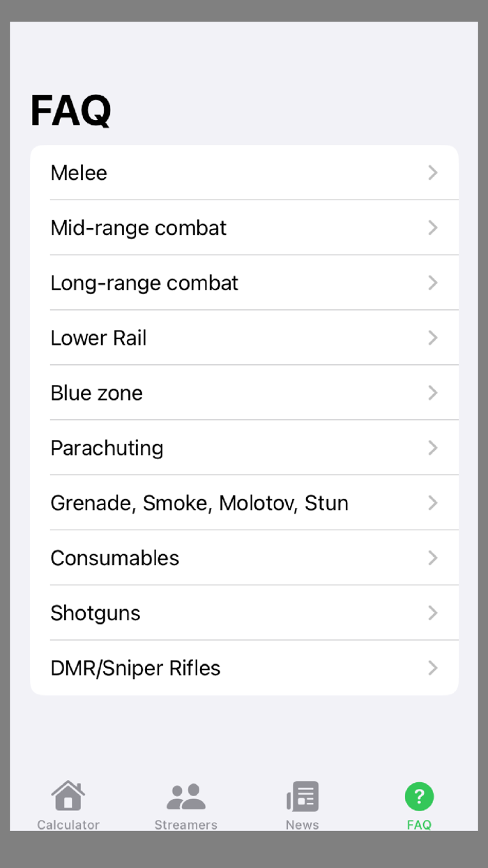Tap the News newspaper icon
The height and width of the screenshot is (868, 488).
pyautogui.click(x=302, y=795)
